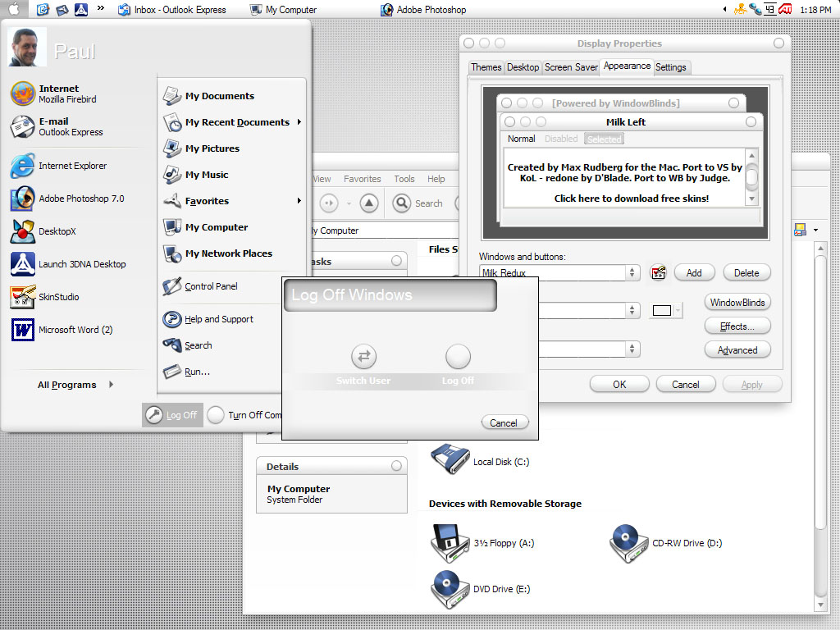Open DesktopX from start menu

point(43,231)
